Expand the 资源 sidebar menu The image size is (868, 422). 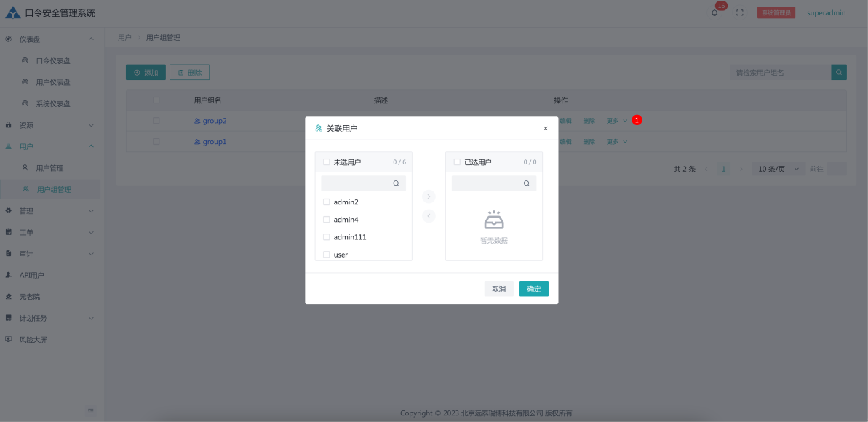49,125
